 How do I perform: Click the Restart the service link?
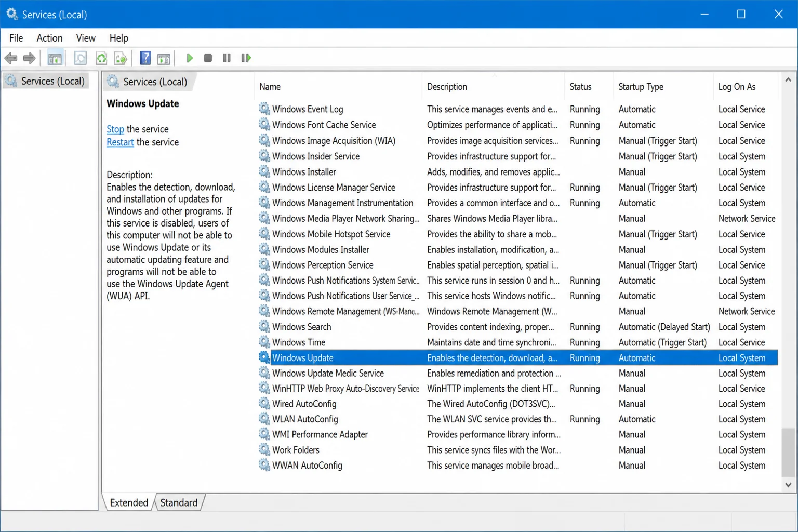[x=120, y=142]
